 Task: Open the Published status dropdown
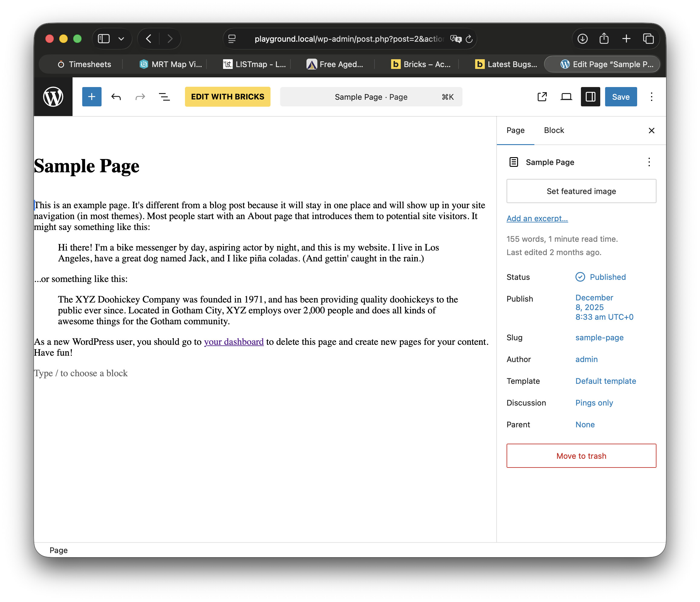(607, 277)
